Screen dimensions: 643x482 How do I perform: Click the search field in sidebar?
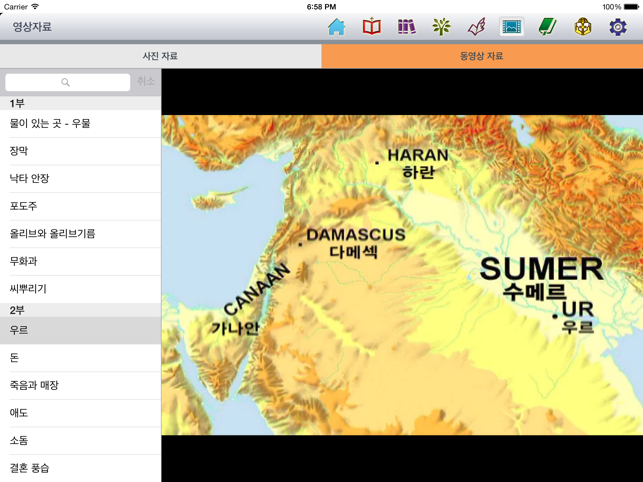click(67, 82)
